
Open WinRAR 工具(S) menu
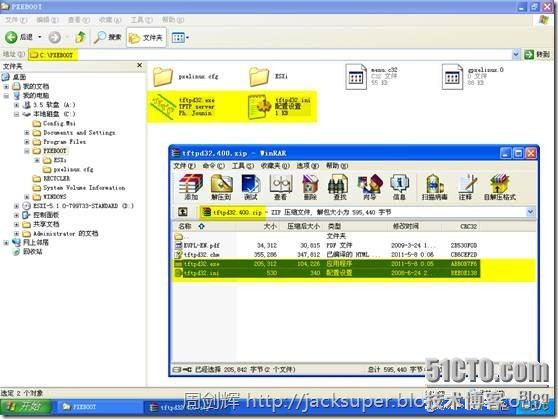[243, 166]
